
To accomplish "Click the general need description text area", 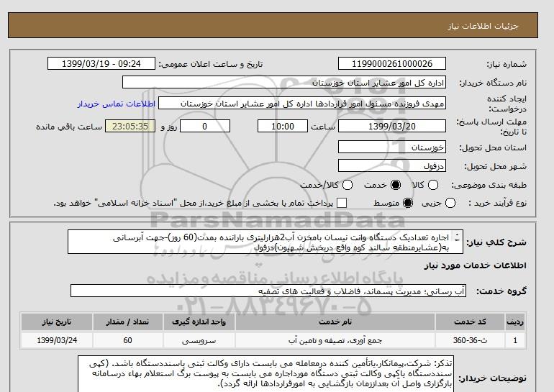I will [265, 242].
